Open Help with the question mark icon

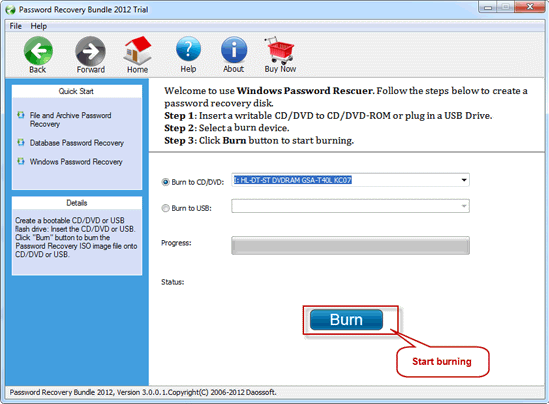pos(188,49)
